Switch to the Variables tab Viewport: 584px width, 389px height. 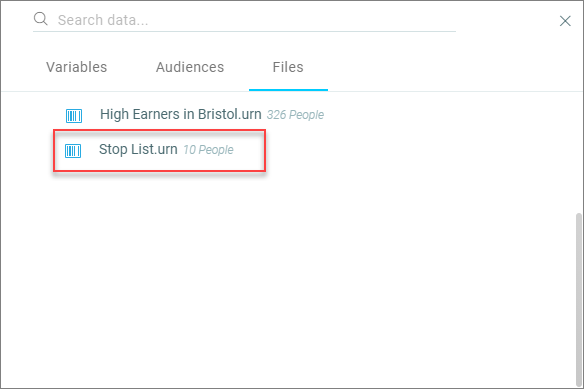(76, 67)
